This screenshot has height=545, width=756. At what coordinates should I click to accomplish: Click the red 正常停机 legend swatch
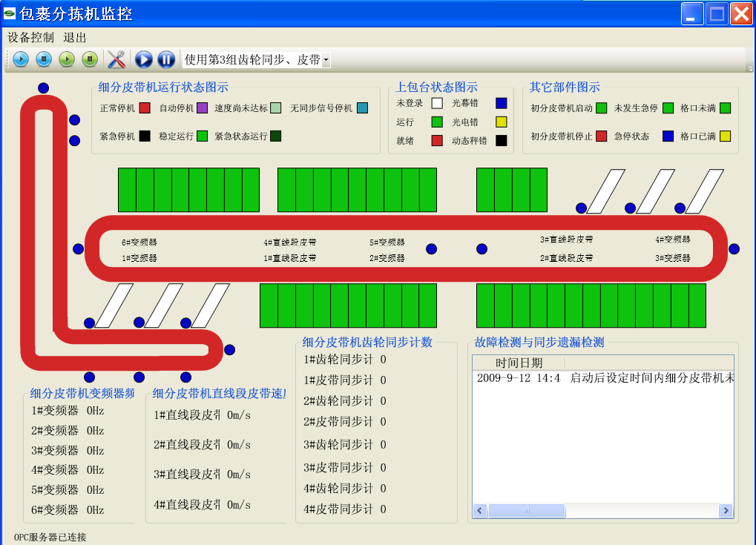(x=145, y=108)
